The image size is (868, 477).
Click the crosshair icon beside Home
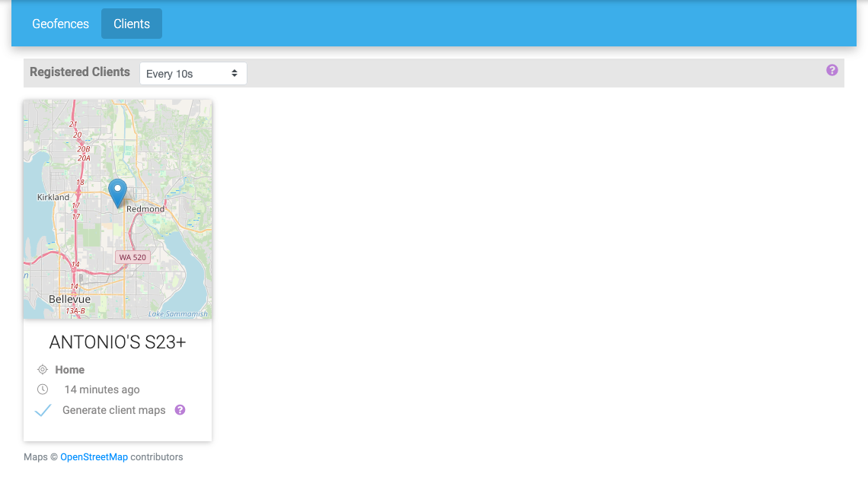[x=43, y=370]
